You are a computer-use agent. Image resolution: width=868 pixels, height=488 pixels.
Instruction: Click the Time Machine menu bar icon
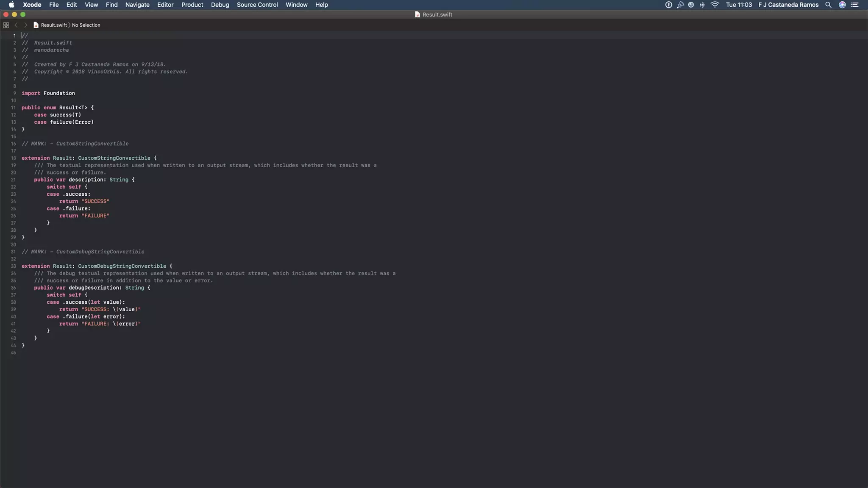(691, 5)
